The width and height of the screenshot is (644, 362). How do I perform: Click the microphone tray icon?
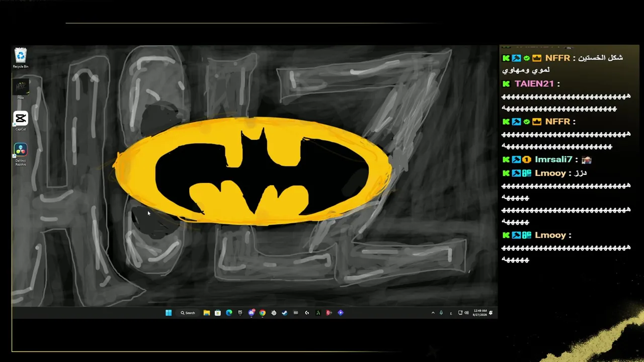(x=441, y=313)
